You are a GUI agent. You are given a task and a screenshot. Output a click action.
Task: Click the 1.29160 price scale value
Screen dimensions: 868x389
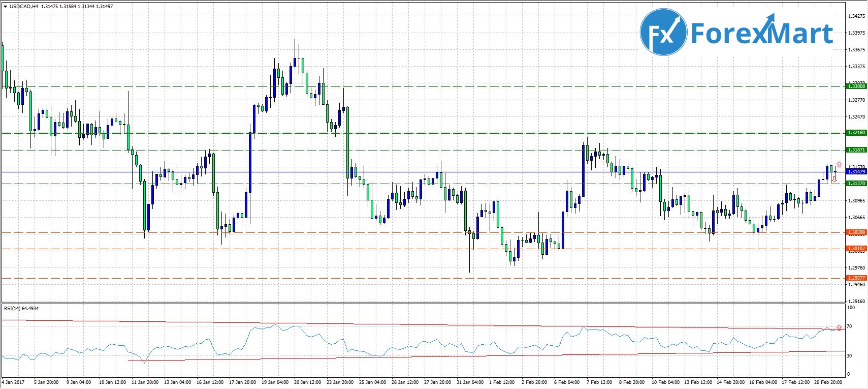pyautogui.click(x=857, y=302)
